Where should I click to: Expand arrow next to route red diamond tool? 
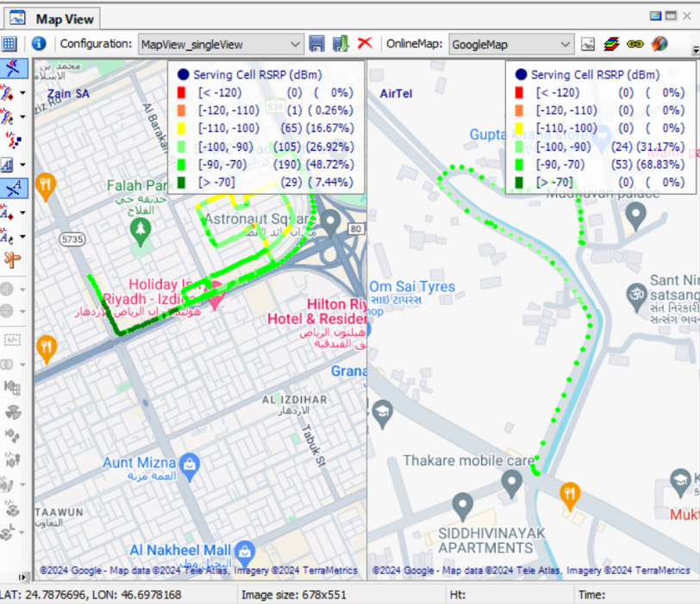click(22, 93)
